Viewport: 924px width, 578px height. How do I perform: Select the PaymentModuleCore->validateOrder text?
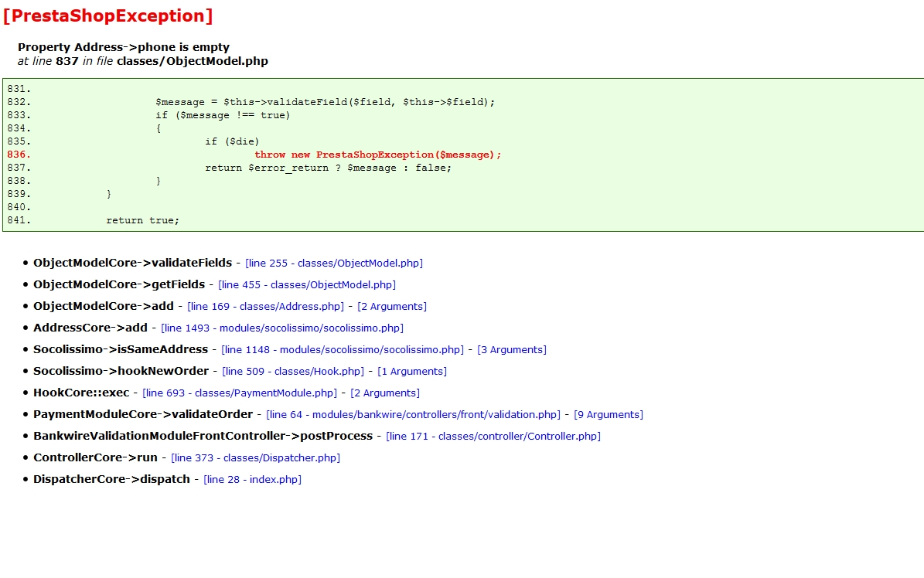(143, 414)
